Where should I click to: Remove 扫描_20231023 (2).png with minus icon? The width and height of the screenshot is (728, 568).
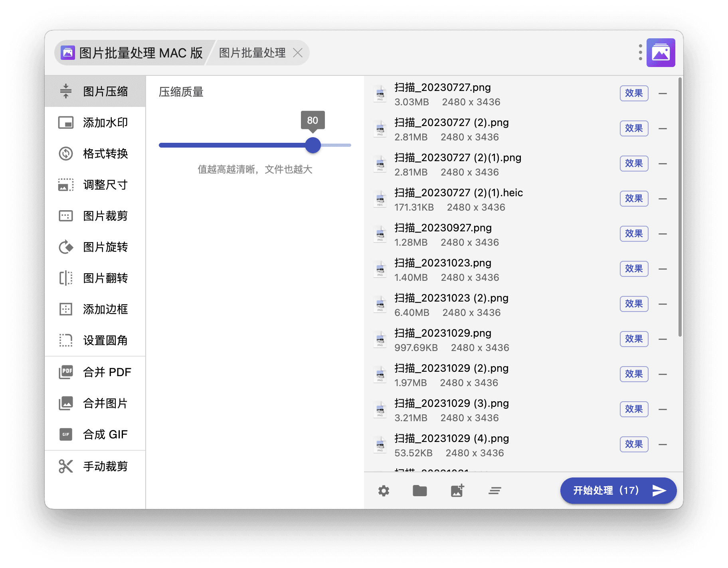pos(663,304)
